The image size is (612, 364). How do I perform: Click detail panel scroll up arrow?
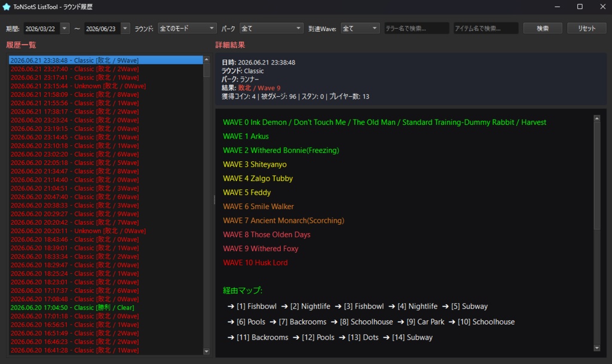pos(597,118)
